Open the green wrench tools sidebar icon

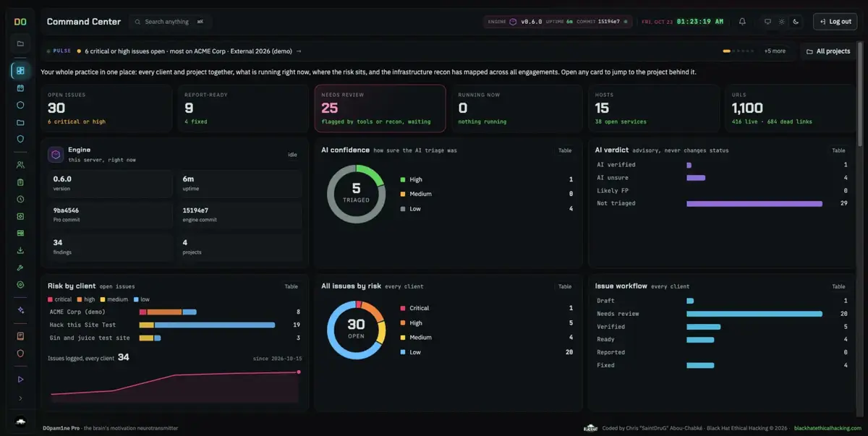click(x=20, y=268)
